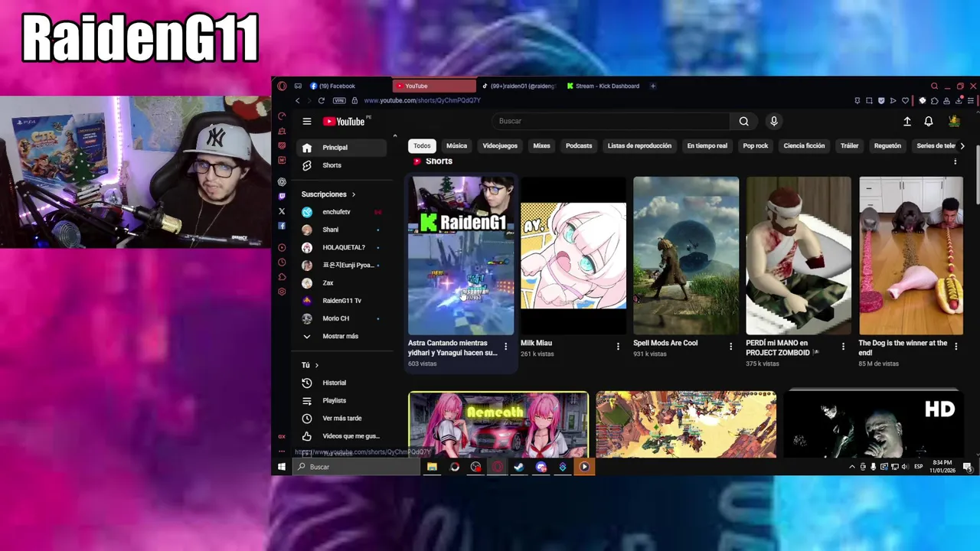The width and height of the screenshot is (980, 551).
Task: Select the Pop rock filter chip
Action: pos(755,145)
